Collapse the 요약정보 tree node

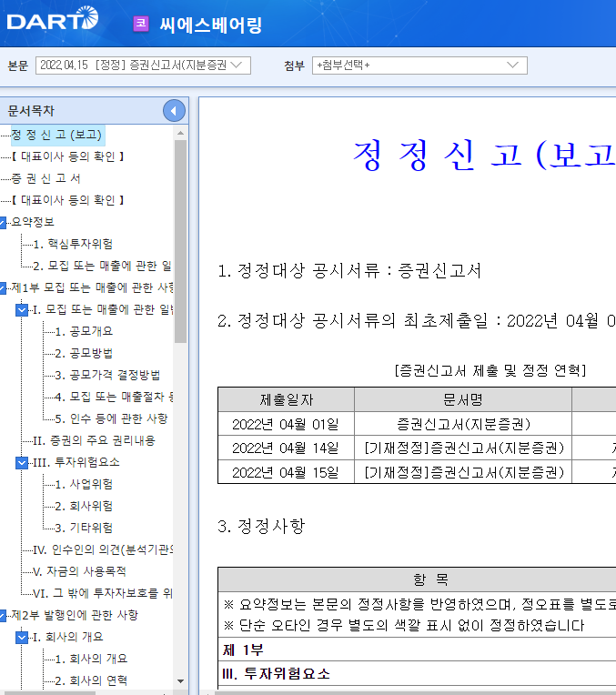tap(3, 223)
